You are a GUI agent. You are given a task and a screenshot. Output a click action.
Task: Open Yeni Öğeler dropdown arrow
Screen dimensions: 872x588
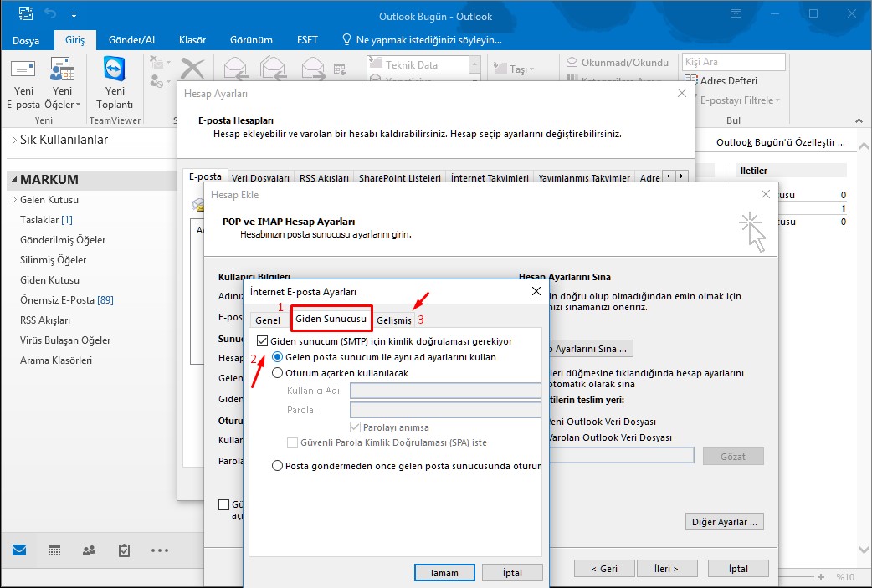click(x=79, y=105)
